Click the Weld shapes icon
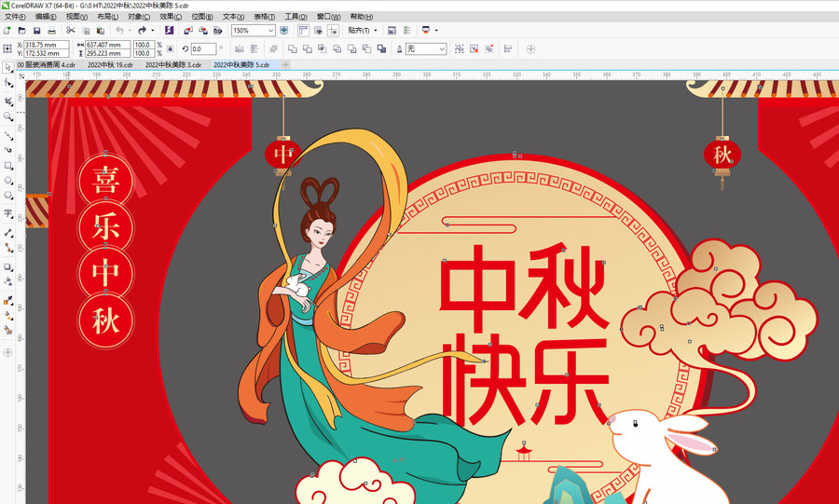Image resolution: width=839 pixels, height=504 pixels. tap(292, 49)
